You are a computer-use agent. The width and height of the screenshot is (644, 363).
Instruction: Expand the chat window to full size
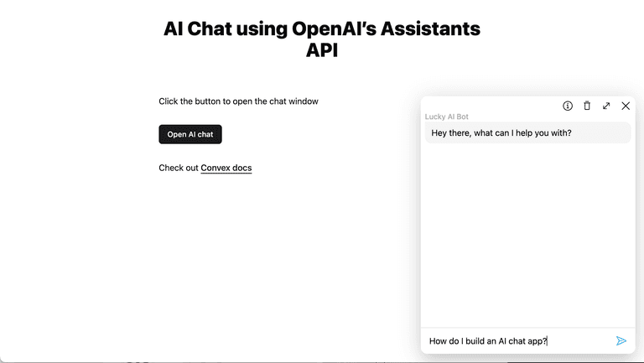tap(606, 106)
